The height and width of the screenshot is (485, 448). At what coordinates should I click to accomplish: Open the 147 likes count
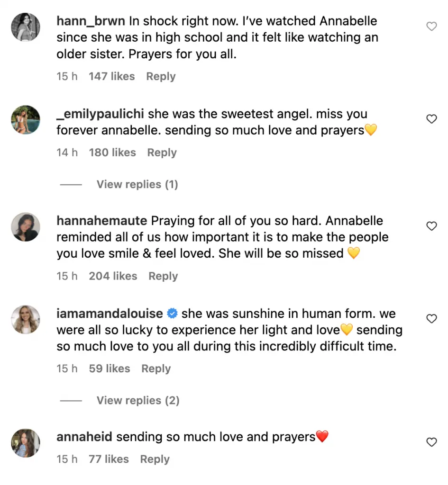[x=111, y=77]
